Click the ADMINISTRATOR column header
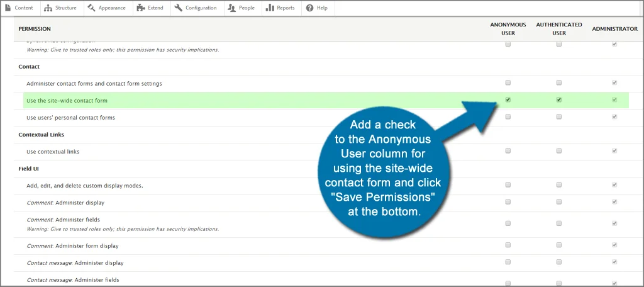 pos(615,29)
